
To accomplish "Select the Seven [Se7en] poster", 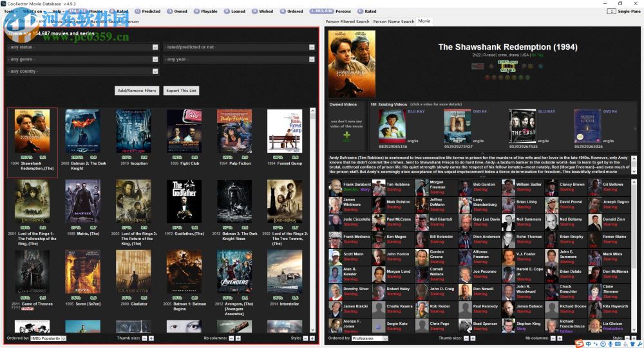I will [82, 271].
